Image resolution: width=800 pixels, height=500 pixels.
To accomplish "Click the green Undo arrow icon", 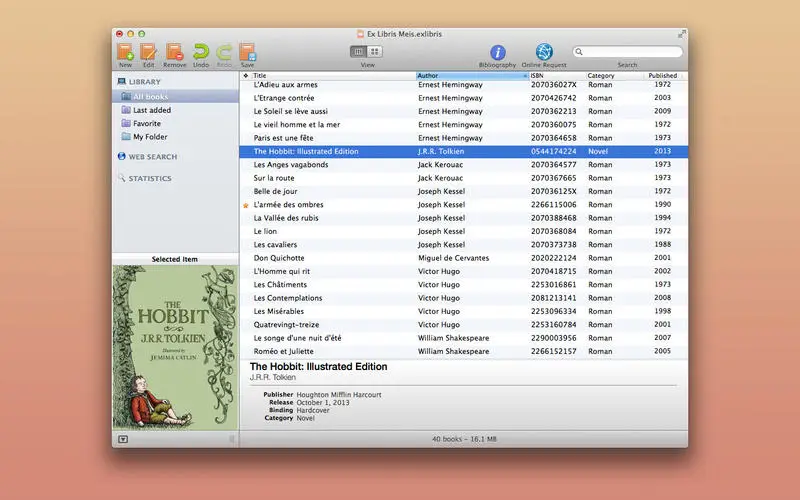I will click(x=201, y=52).
